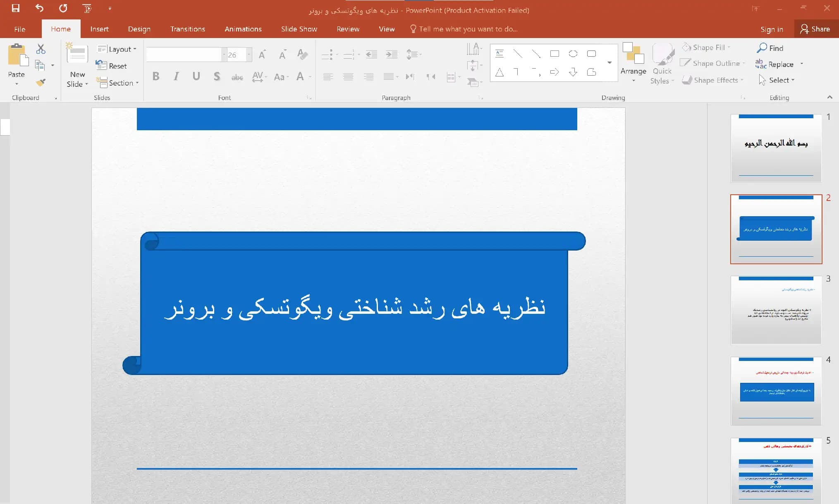Open the Design tab
This screenshot has height=504, width=839.
click(x=139, y=29)
